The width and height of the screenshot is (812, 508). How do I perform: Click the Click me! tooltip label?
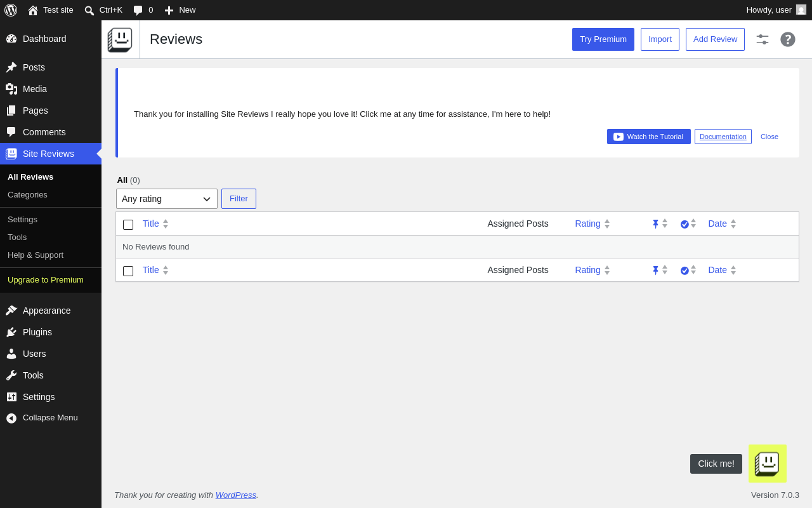[716, 464]
